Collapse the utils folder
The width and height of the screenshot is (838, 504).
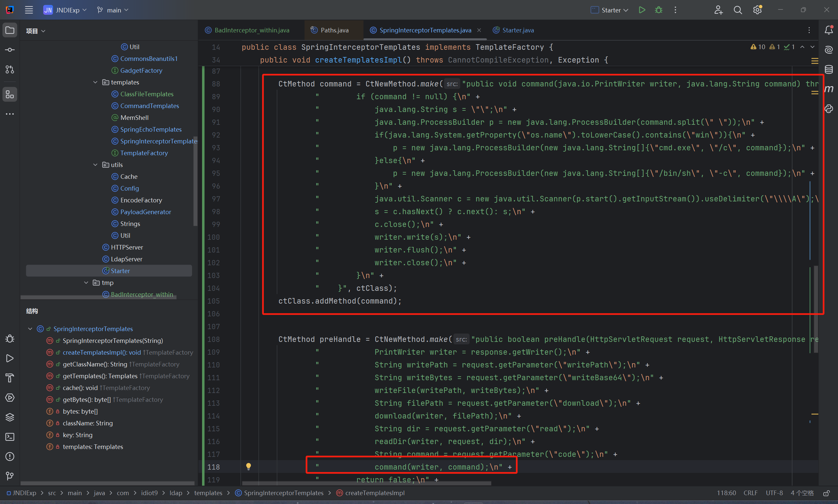[x=95, y=165]
